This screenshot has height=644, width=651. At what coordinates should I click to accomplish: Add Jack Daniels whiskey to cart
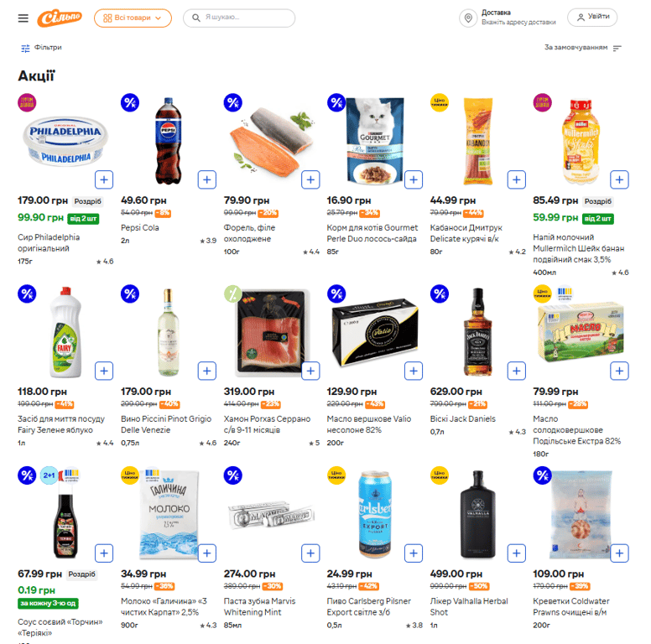(516, 371)
